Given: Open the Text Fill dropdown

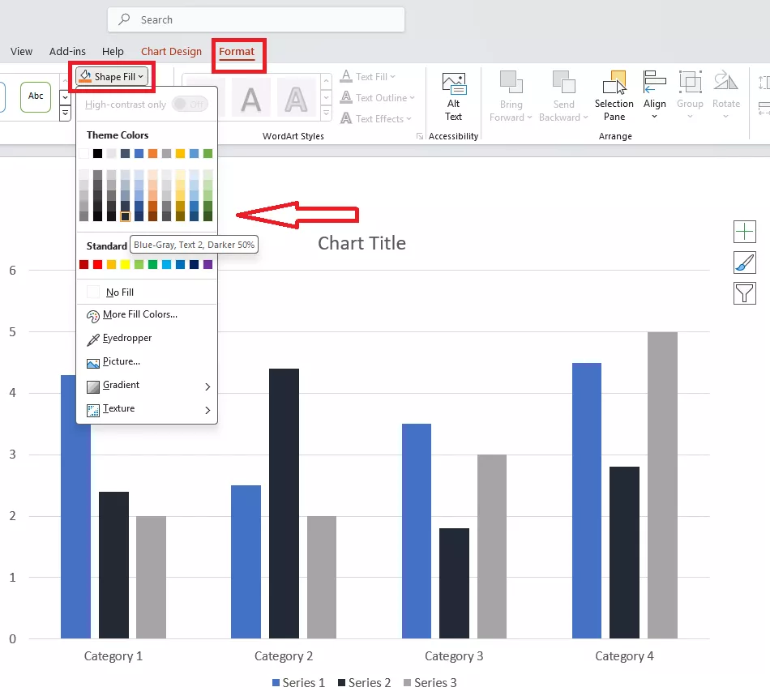Looking at the screenshot, I should coord(368,77).
